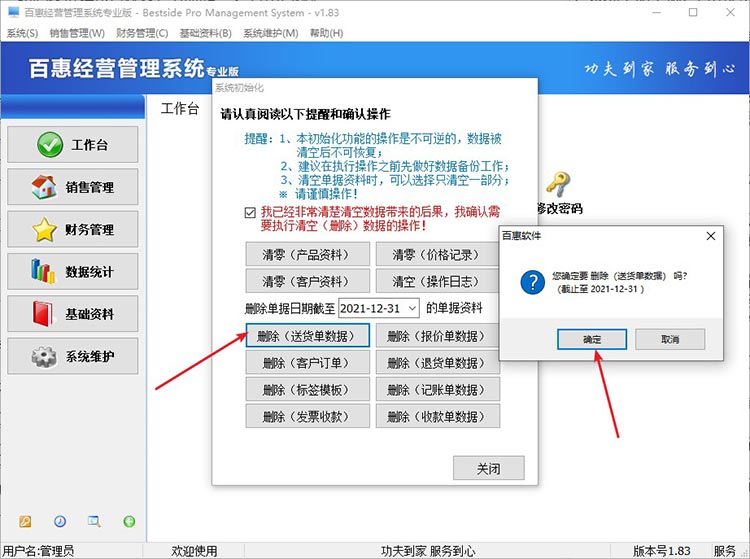Click 删除（报价单数据） button
The image size is (750, 559).
(x=437, y=336)
